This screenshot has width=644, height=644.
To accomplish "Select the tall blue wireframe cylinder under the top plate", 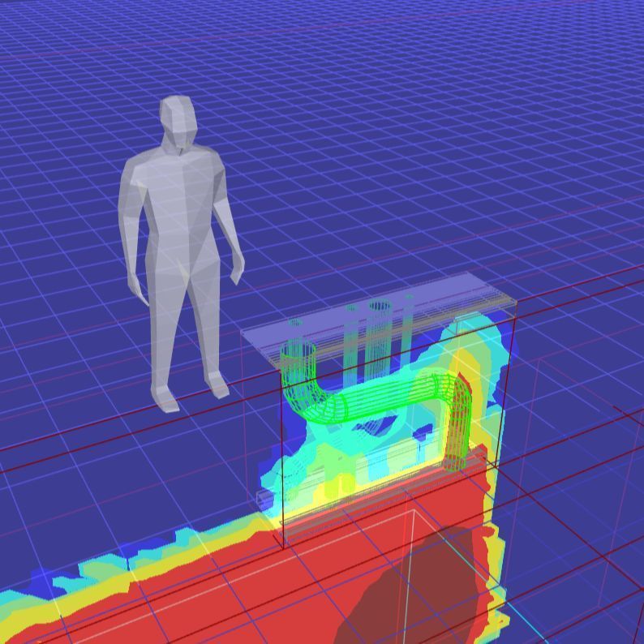I will click(x=379, y=339).
